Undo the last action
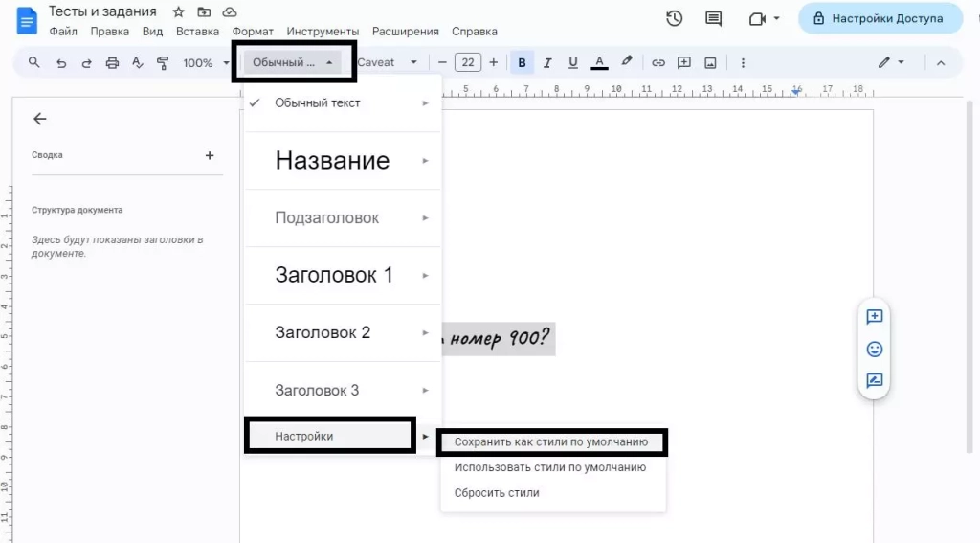 coord(60,62)
